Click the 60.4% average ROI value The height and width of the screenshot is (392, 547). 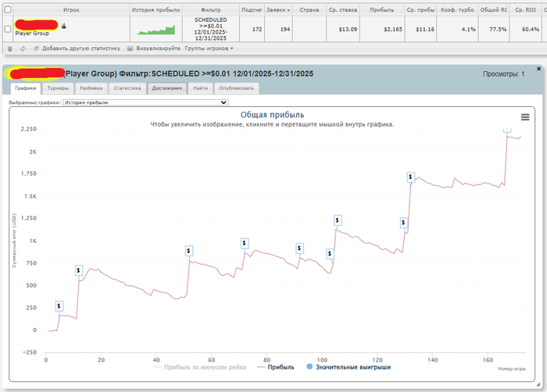[531, 30]
